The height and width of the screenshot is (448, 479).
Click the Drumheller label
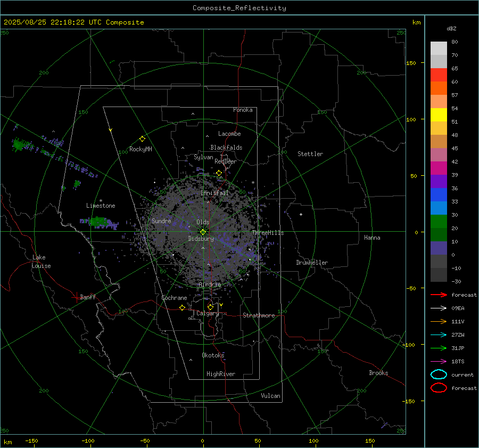point(312,263)
